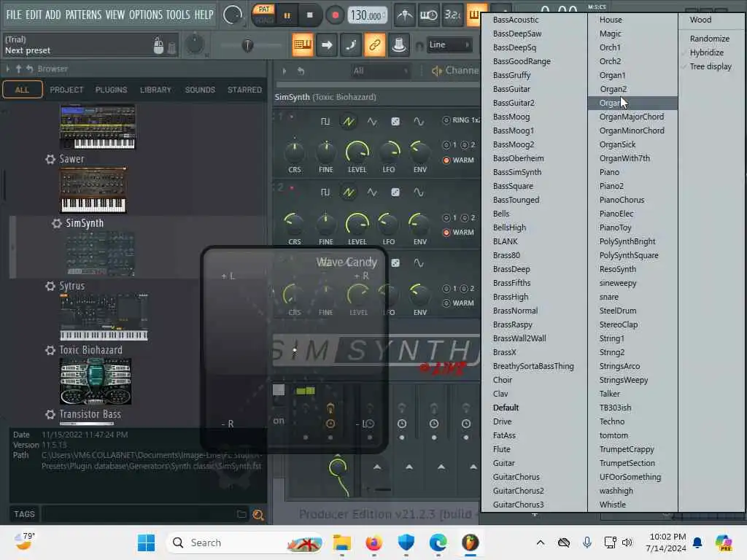
Task: Select square wave for oscillator 2
Action: (x=325, y=192)
